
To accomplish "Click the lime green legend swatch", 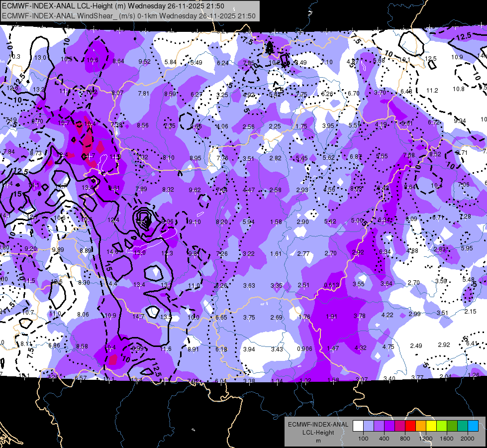I will tap(442, 426).
